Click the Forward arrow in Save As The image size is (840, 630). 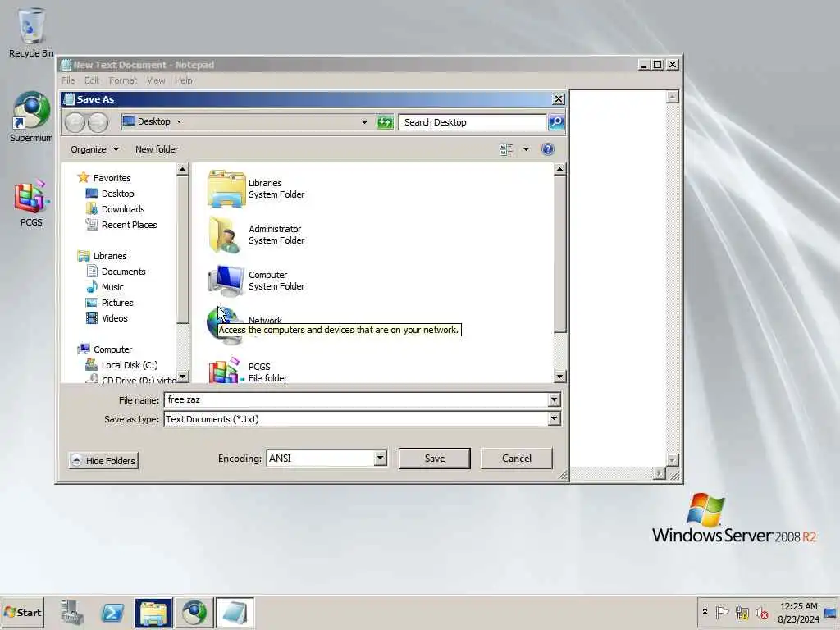click(98, 123)
